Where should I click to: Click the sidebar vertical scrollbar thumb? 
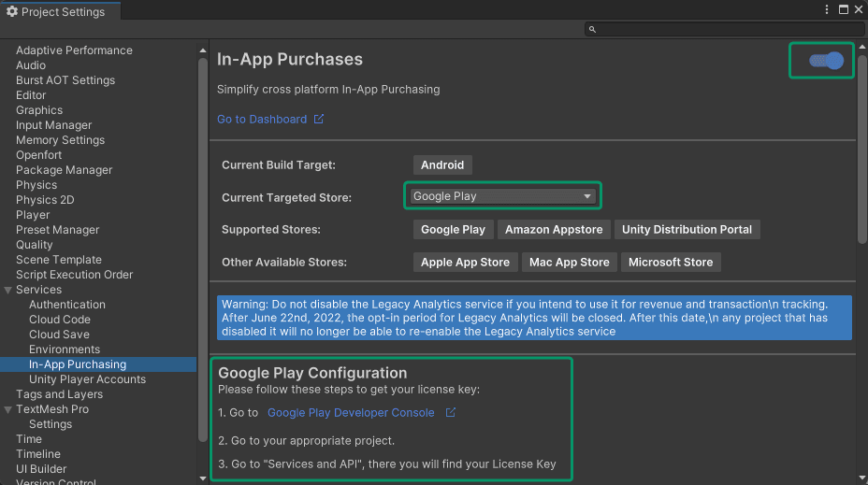(203, 250)
